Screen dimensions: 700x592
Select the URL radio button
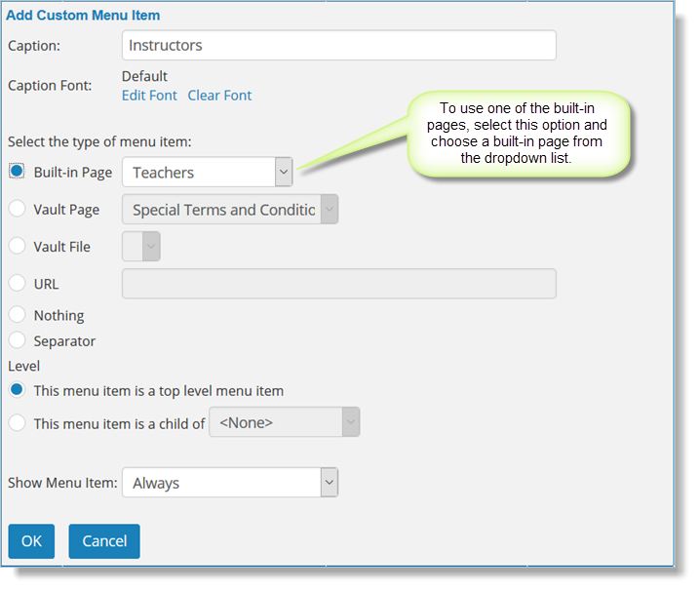point(17,283)
